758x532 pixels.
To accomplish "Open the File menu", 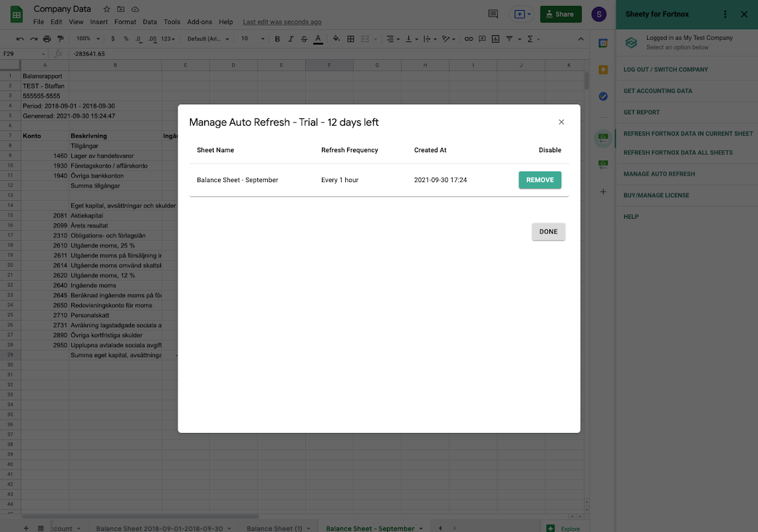I will [39, 22].
